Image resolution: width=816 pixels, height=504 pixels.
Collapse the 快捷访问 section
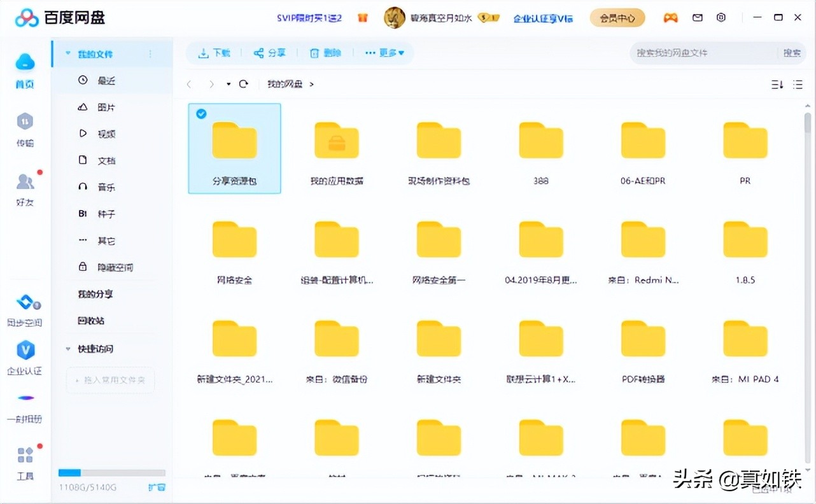[67, 349]
